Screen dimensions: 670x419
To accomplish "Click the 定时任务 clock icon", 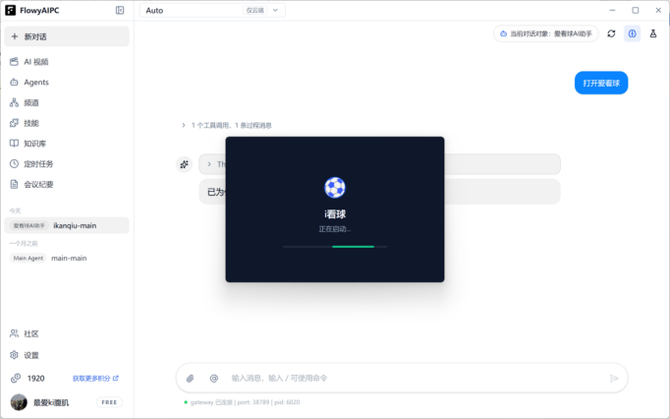I will tap(14, 164).
